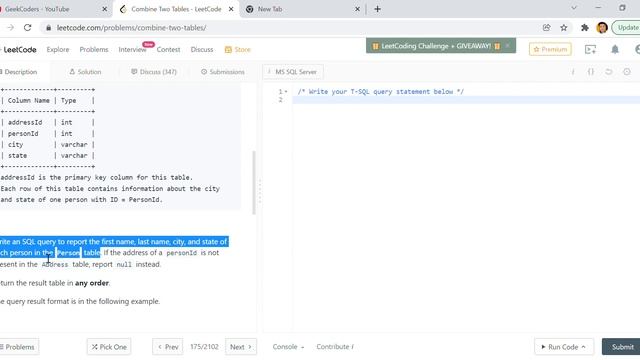Screen dimensions: 640x360
Task: Open the browser extensions puzzle icon
Action: click(585, 28)
